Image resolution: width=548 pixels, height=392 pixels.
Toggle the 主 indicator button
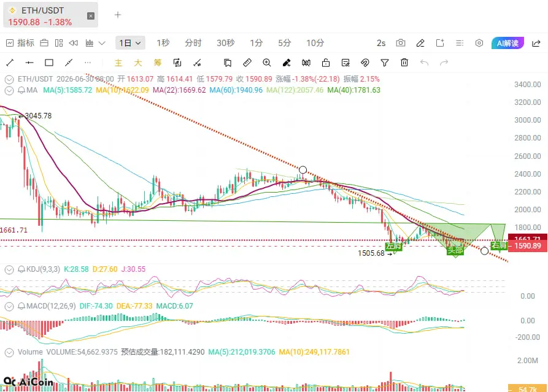[118, 63]
